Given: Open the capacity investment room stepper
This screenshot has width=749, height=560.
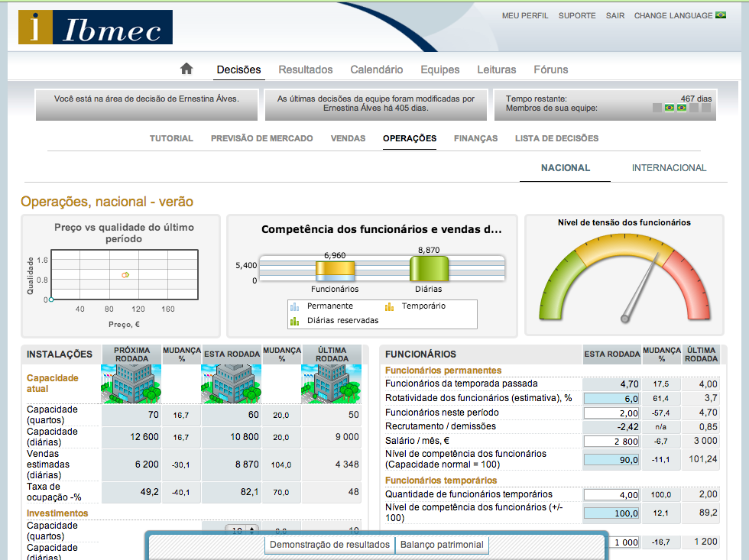Looking at the screenshot, I should click(x=242, y=529).
